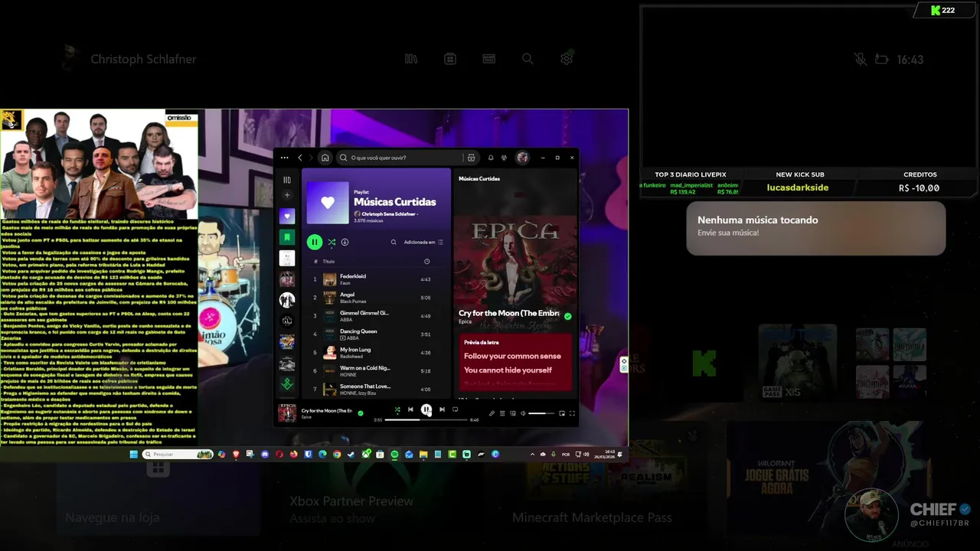The width and height of the screenshot is (980, 551).
Task: Open the Spotify profile avatar menu
Action: 522,158
